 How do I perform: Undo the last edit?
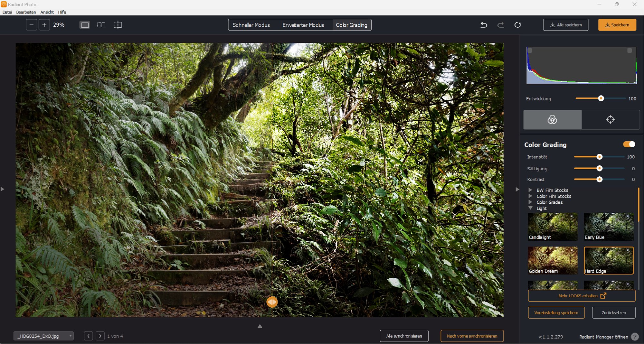point(484,25)
